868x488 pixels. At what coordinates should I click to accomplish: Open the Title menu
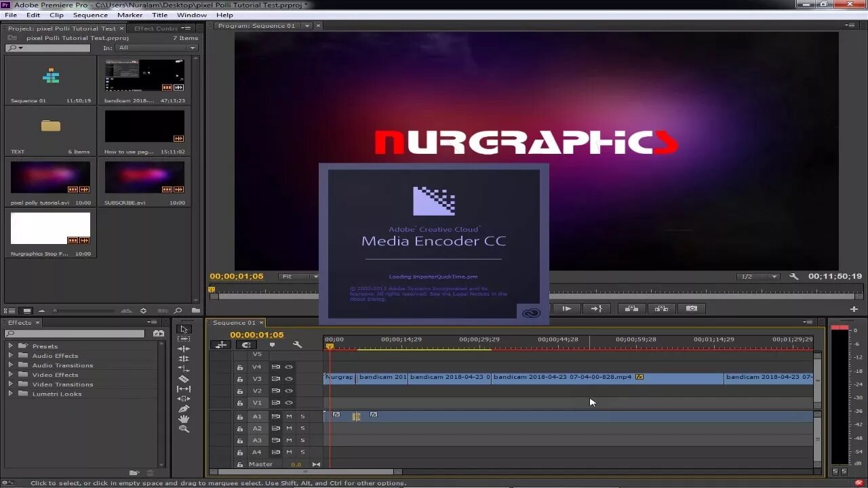(x=160, y=15)
